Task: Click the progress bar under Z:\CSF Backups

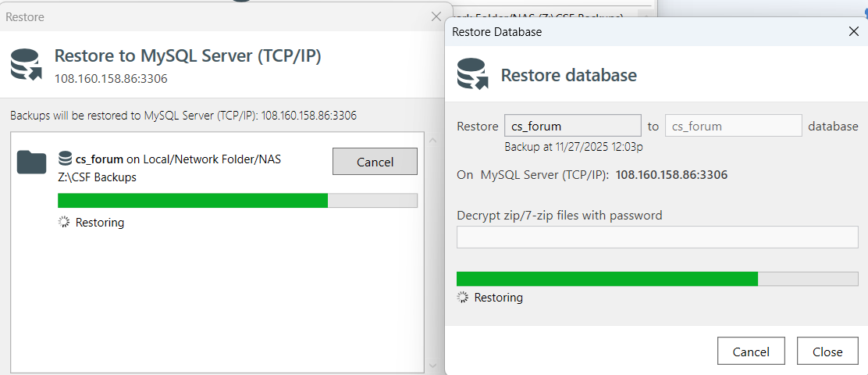Action: 237,201
